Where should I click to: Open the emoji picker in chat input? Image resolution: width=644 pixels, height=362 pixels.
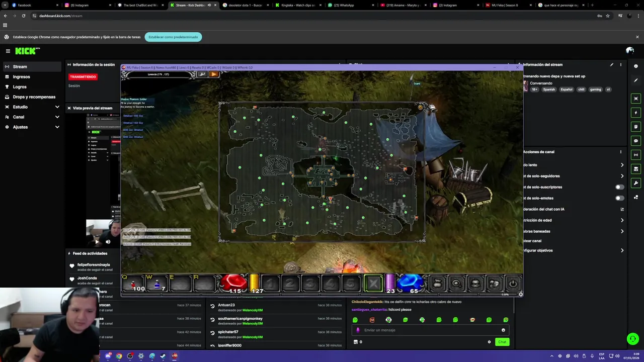(x=503, y=330)
